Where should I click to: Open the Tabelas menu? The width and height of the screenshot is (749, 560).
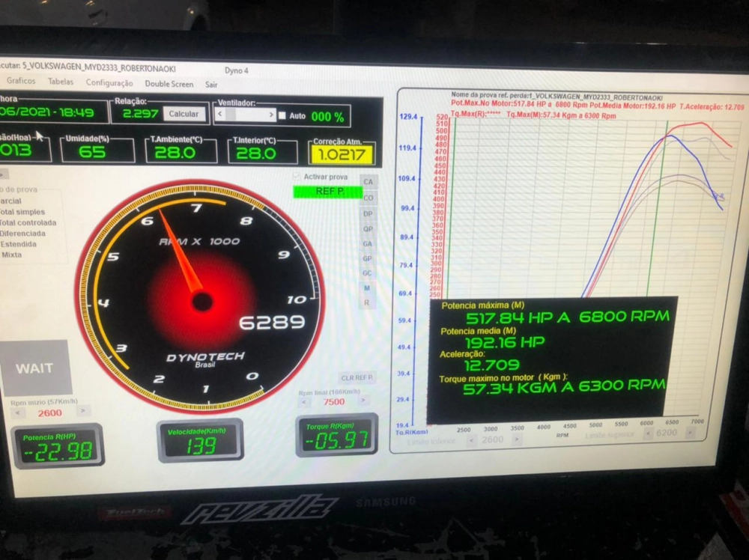61,82
